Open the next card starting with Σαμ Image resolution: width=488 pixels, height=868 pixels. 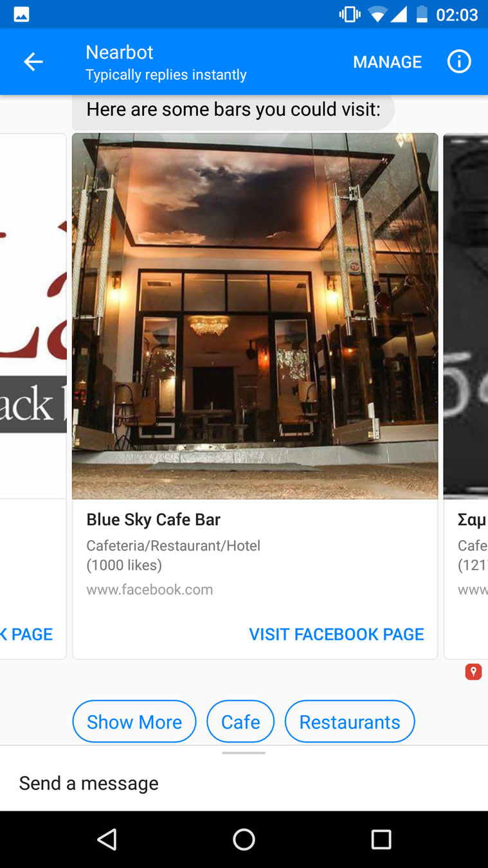tap(466, 396)
